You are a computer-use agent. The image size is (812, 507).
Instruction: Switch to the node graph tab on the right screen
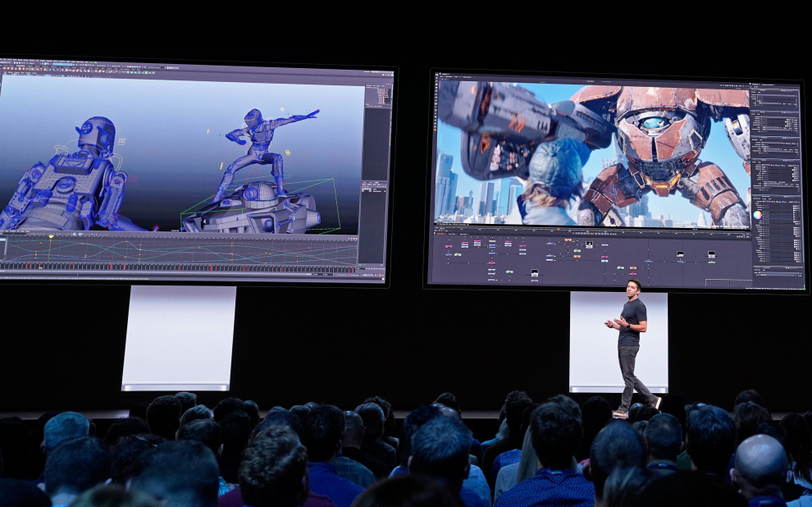click(462, 235)
